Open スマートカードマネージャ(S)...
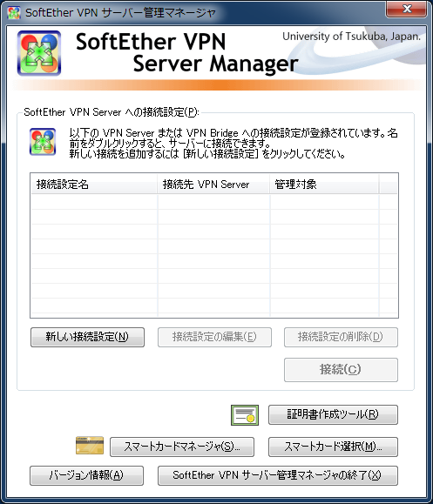This screenshot has height=504, width=433. click(x=182, y=447)
